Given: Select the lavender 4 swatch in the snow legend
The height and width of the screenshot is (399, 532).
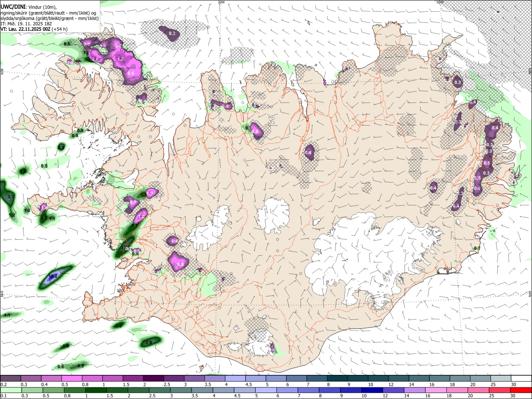Looking at the screenshot, I should point(235,379).
